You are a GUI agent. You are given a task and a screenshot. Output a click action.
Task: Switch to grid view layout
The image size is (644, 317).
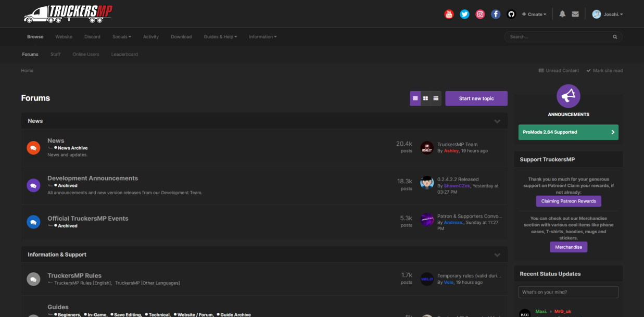[x=425, y=98]
